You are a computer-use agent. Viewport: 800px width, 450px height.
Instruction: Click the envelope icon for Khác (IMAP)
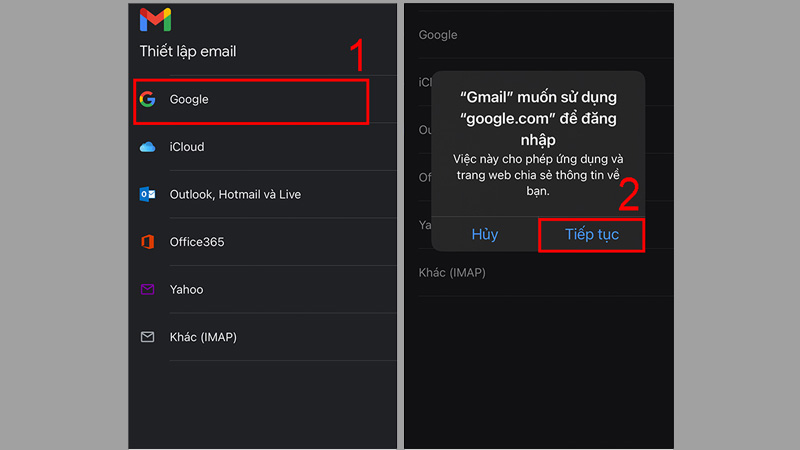[x=147, y=337]
